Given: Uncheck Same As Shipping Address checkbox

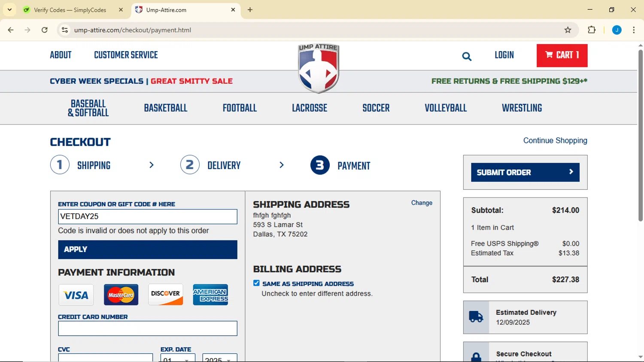Looking at the screenshot, I should (x=256, y=283).
